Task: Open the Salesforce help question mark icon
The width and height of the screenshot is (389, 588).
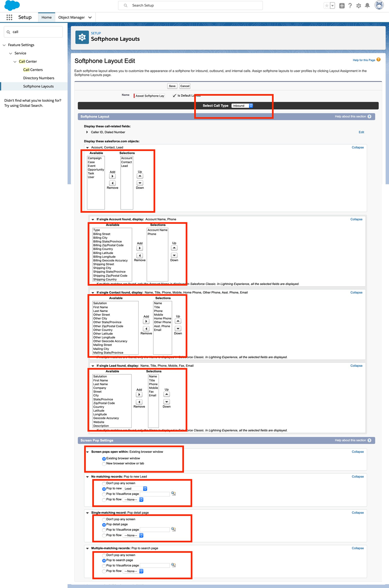Action: click(350, 5)
